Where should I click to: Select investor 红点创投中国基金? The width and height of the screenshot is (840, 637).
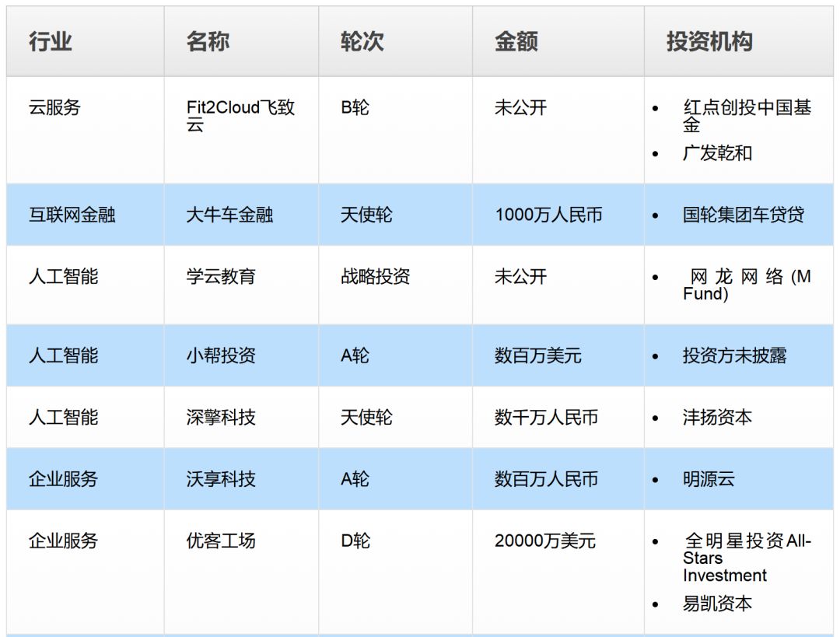coord(747,116)
